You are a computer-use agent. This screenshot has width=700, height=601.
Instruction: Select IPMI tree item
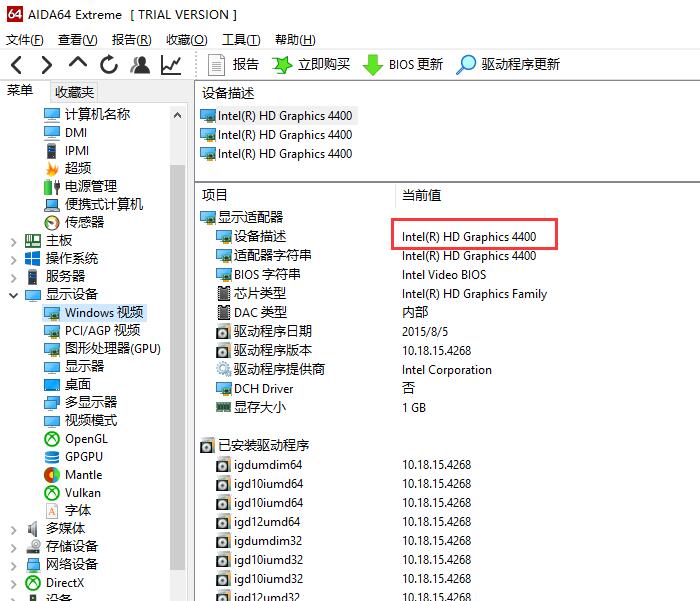(67, 151)
